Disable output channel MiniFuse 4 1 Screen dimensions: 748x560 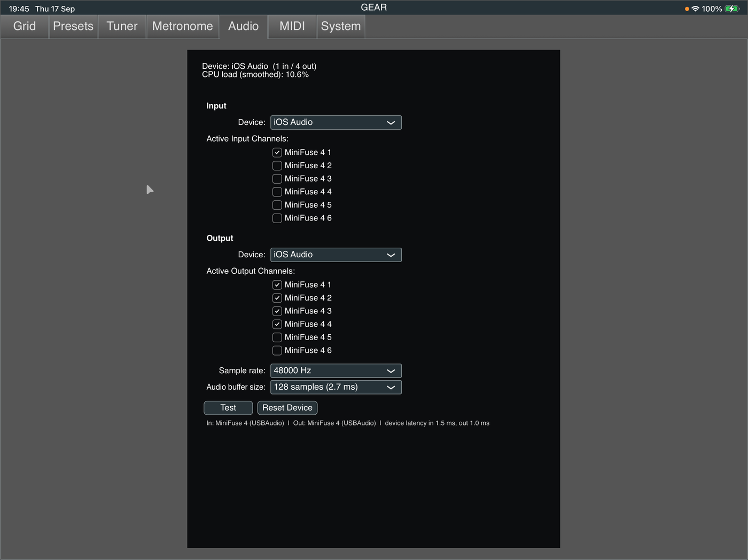point(277,285)
